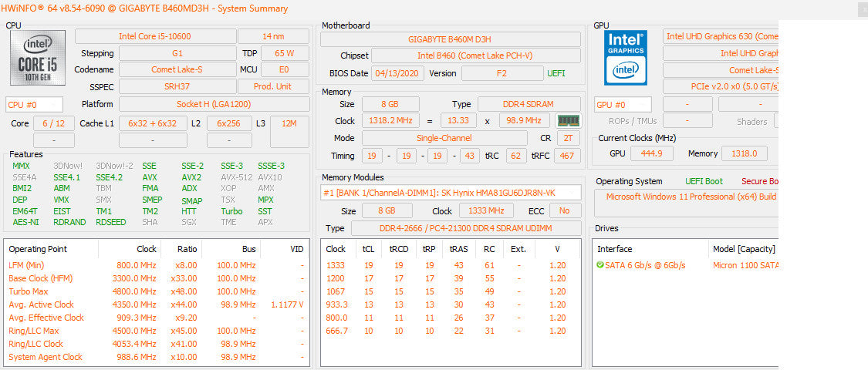Select the Turbo Max row
This screenshot has height=370, width=868.
[x=157, y=291]
